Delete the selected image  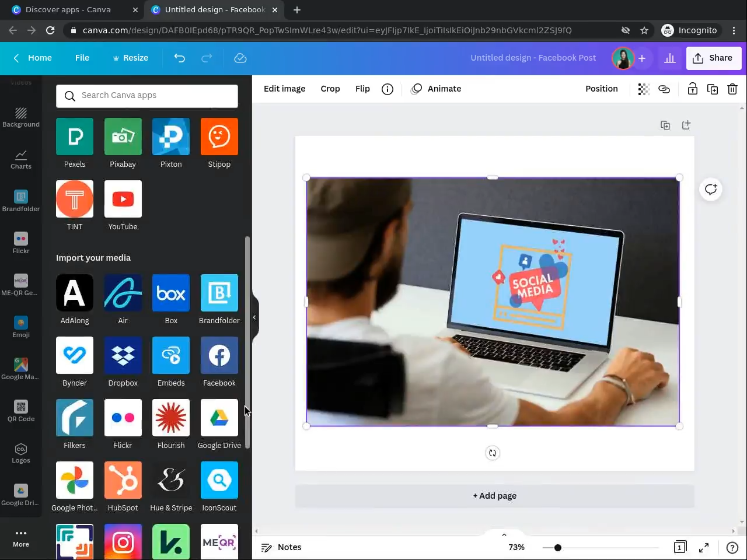coord(732,89)
